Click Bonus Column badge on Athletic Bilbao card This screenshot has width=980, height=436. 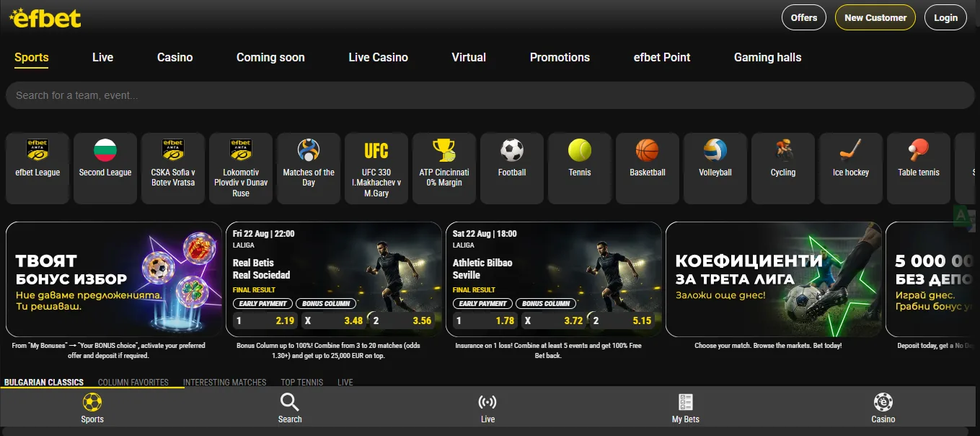[546, 303]
